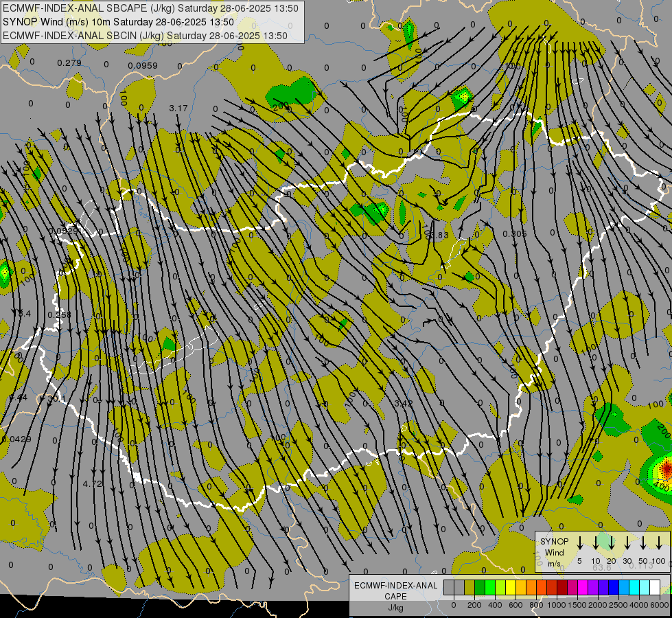Click the 0.0429 value on the map
Viewport: 672px width, 618px height.
coord(16,439)
